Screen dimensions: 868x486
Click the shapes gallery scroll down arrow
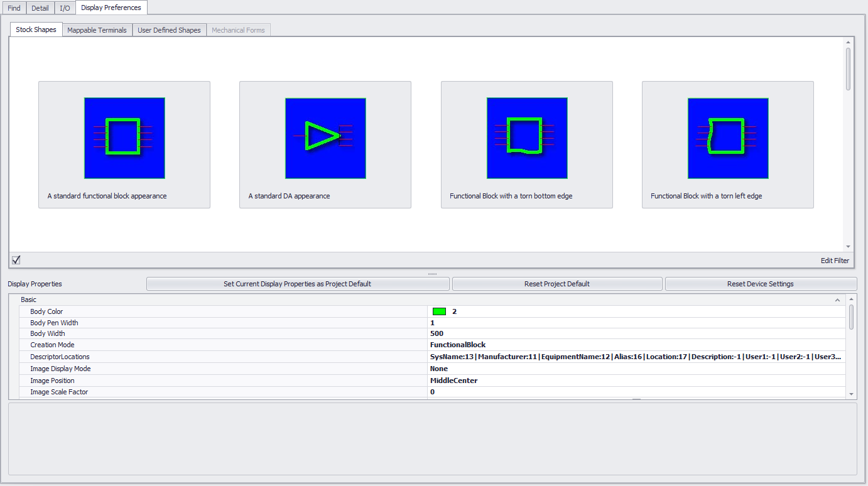[x=848, y=247]
